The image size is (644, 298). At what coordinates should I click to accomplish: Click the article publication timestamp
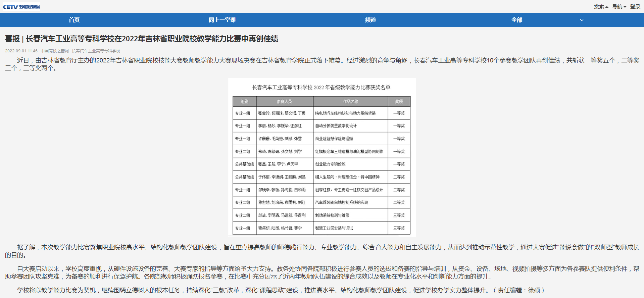21,51
